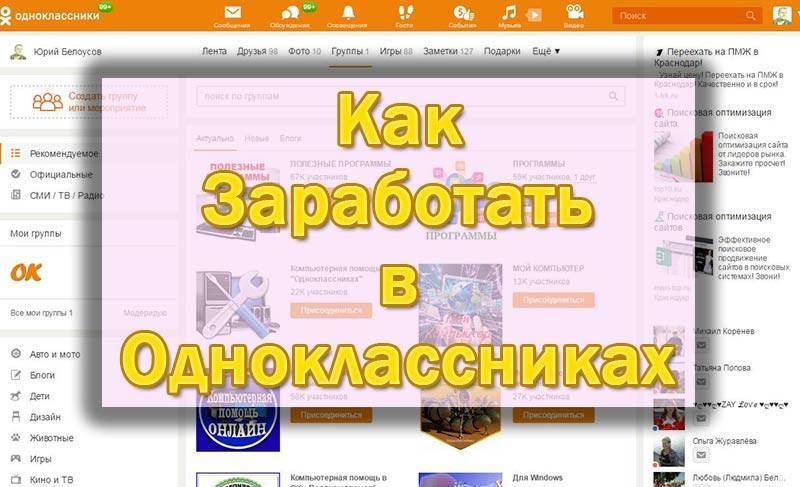Select Официальные category
The height and width of the screenshot is (487, 800).
(x=61, y=174)
